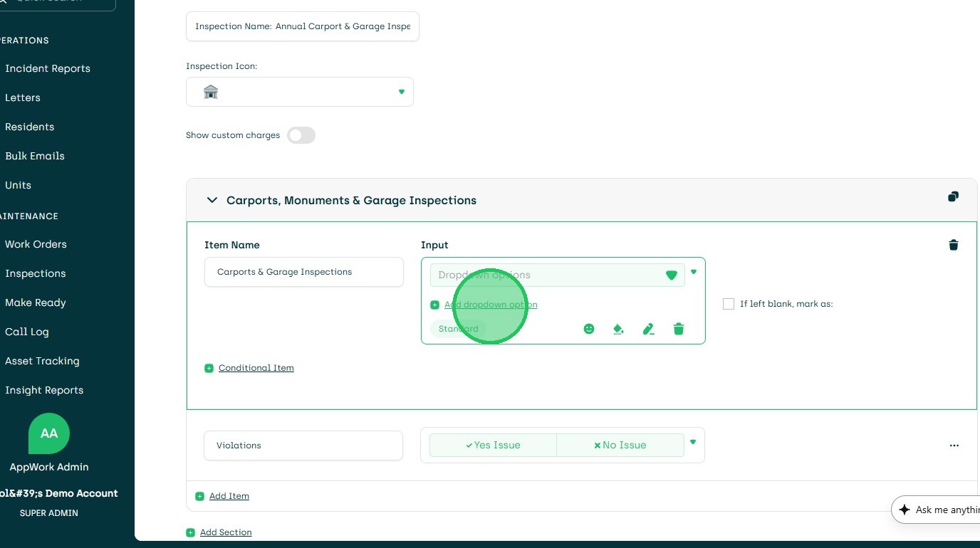Open the three-dot menu for Violations
The width and height of the screenshot is (980, 548).
click(x=954, y=446)
